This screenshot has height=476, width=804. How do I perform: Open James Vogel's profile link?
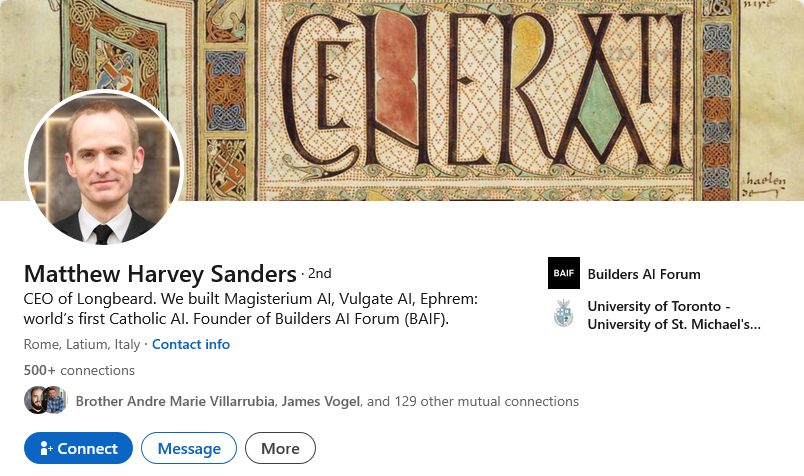pos(320,401)
